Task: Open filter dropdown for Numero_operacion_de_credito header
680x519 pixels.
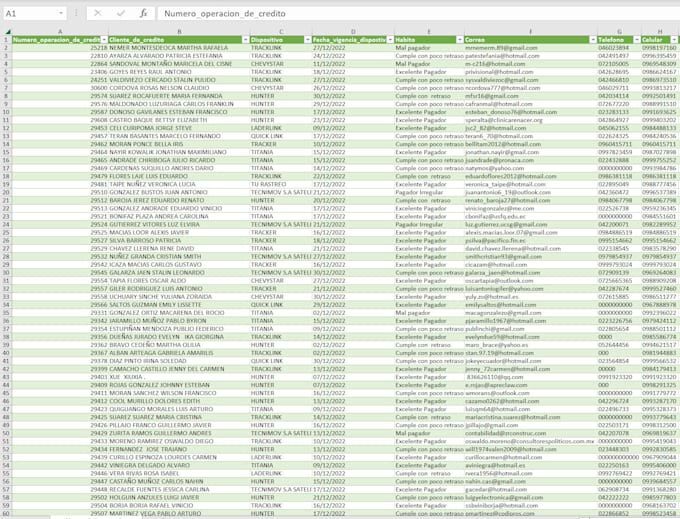Action: (x=104, y=39)
